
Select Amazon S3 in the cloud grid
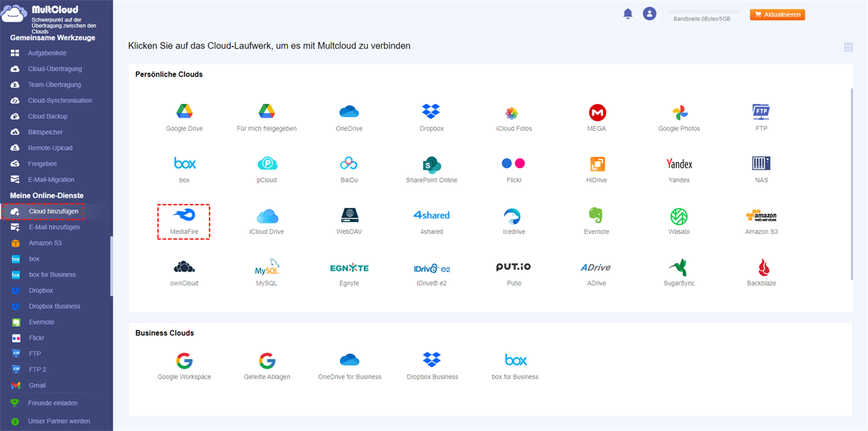pyautogui.click(x=761, y=215)
